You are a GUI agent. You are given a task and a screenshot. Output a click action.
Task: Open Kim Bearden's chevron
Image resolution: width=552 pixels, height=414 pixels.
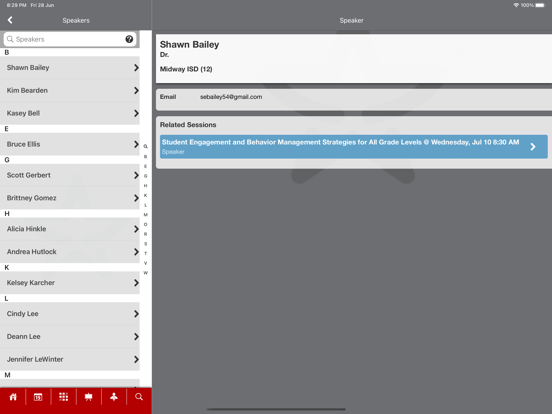pyautogui.click(x=136, y=90)
